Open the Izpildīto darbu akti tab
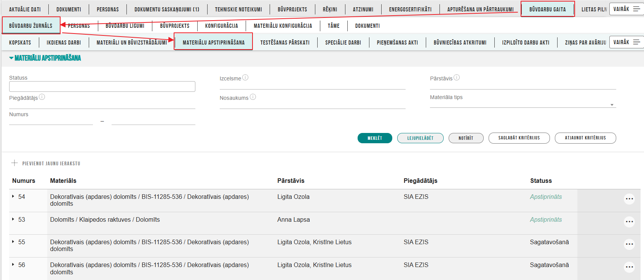 tap(526, 43)
